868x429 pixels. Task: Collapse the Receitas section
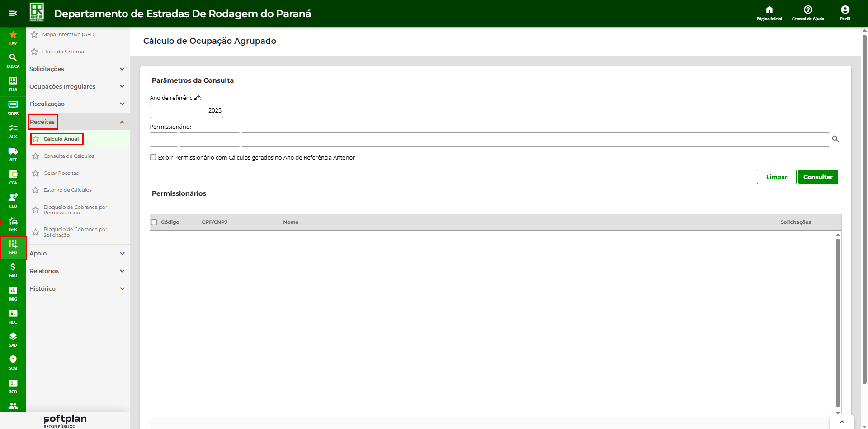pos(78,122)
